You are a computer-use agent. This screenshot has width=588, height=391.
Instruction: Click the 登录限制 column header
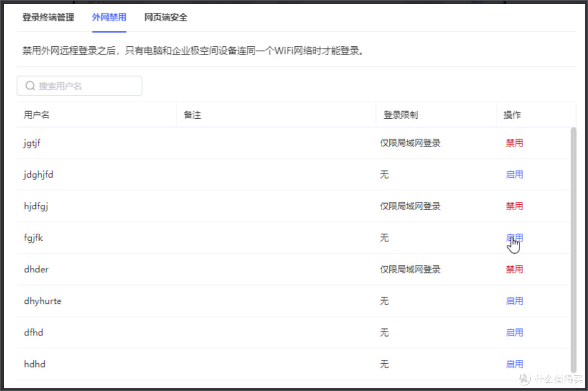(x=401, y=115)
